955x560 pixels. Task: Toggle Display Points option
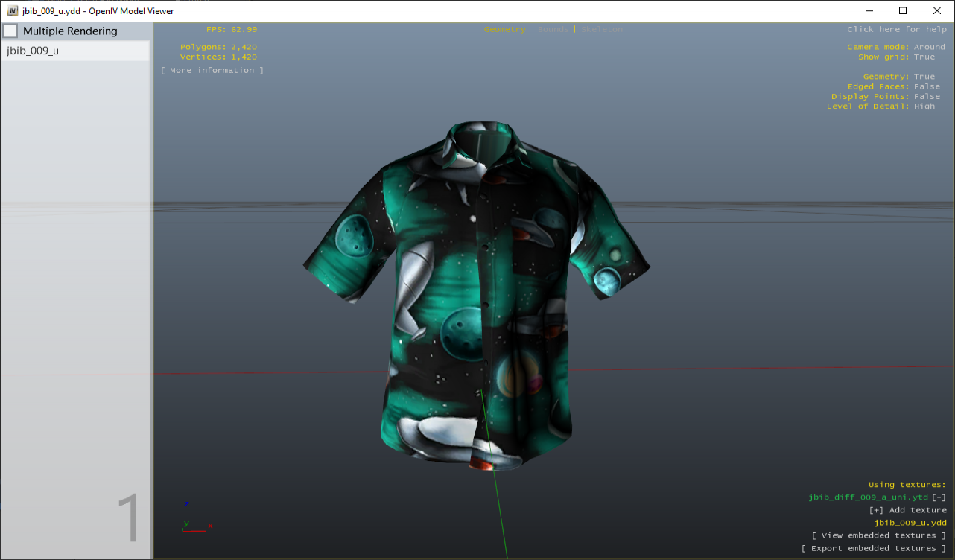[927, 97]
